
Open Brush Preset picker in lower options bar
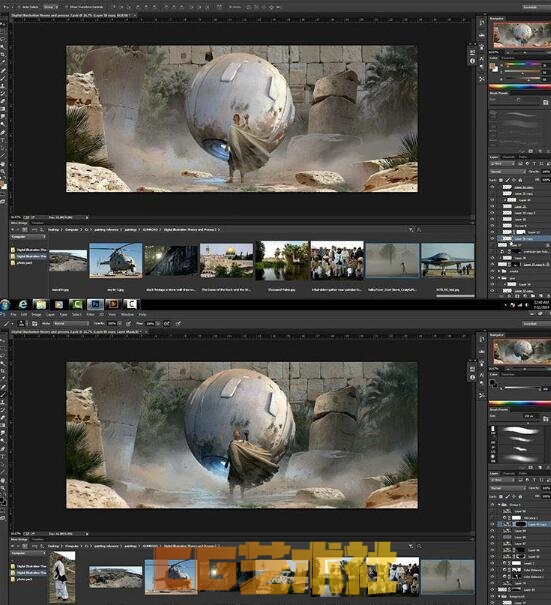[x=22, y=323]
